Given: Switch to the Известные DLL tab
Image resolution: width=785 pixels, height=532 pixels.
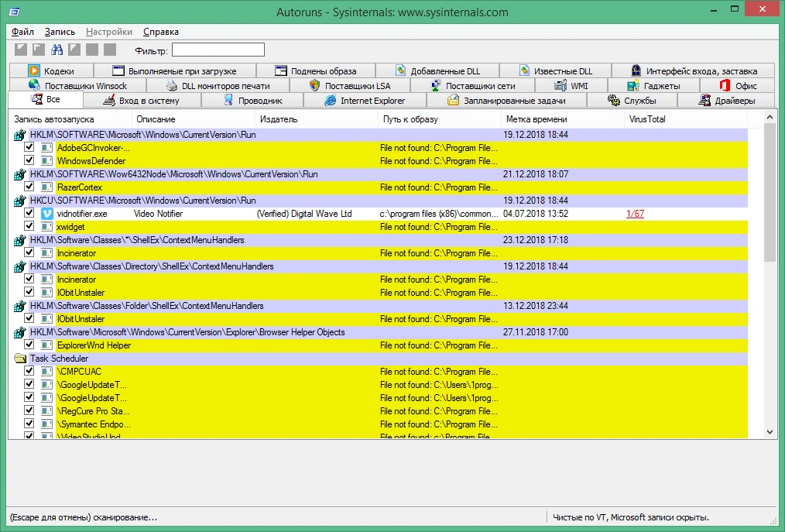Looking at the screenshot, I should tap(555, 70).
